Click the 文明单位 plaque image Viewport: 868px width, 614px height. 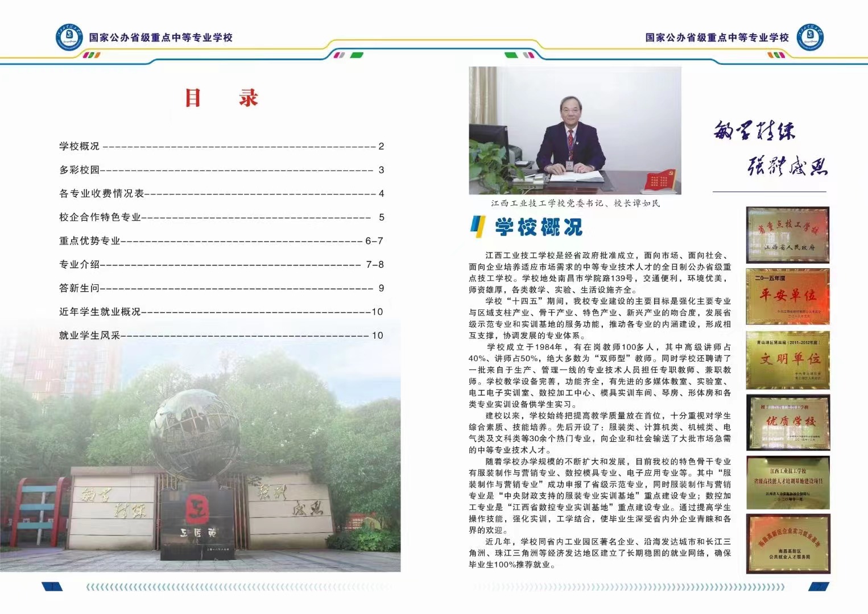[x=787, y=359]
